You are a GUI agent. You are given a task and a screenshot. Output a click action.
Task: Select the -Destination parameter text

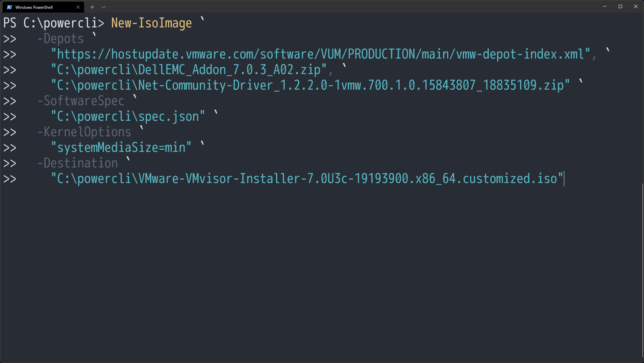click(77, 163)
